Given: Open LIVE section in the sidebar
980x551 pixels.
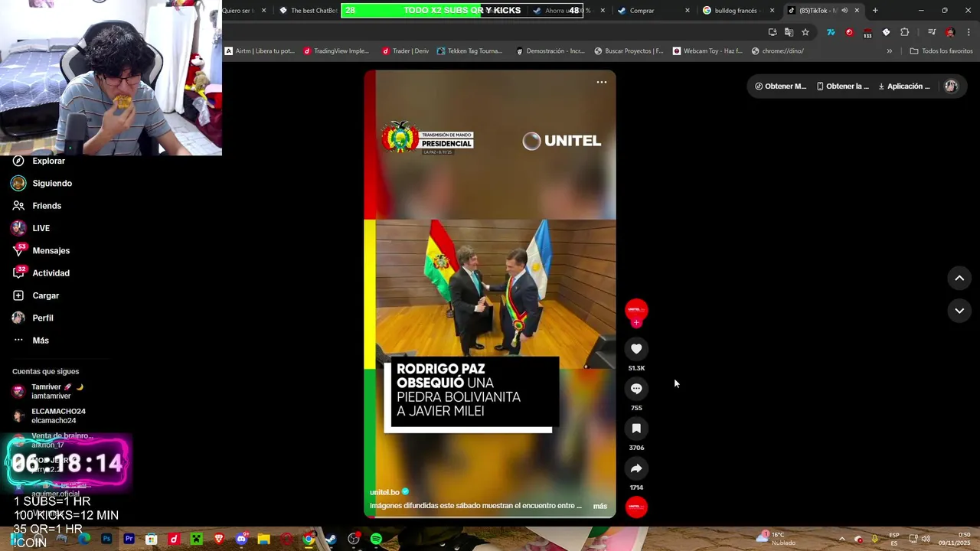Looking at the screenshot, I should [x=31, y=228].
